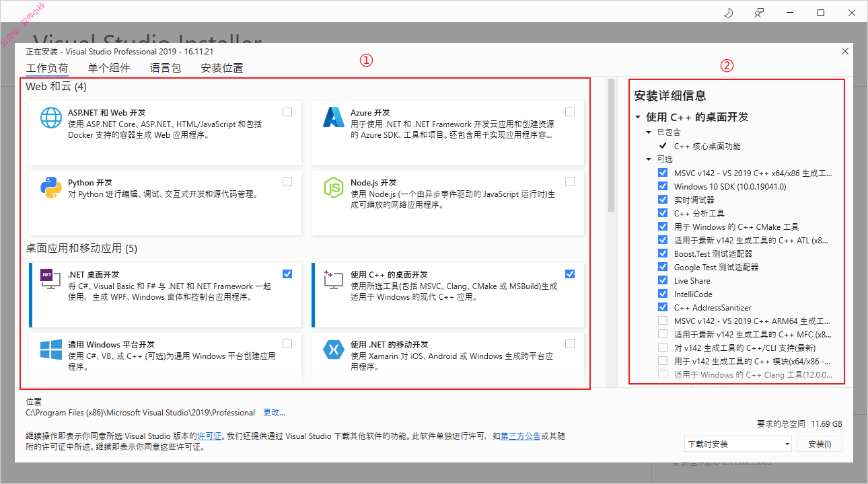Image resolution: width=868 pixels, height=484 pixels.
Task: Check the ASP.NET 和 Web 开发 workload
Action: (287, 112)
